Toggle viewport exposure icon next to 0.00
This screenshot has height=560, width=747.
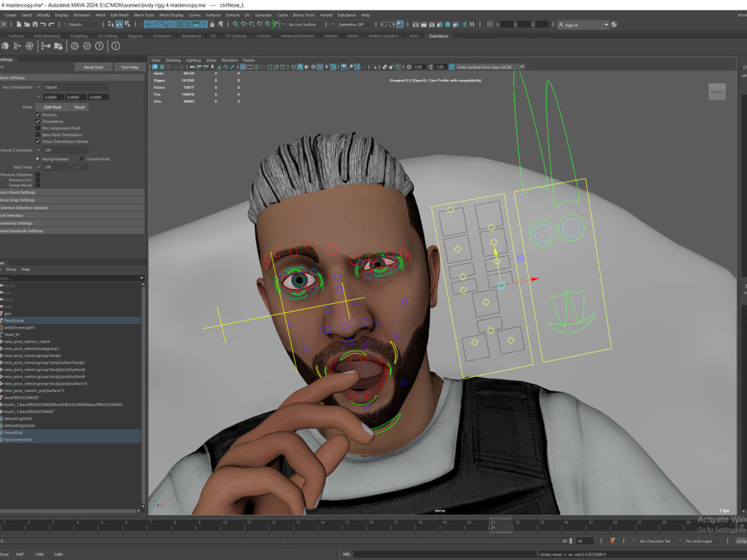click(409, 67)
